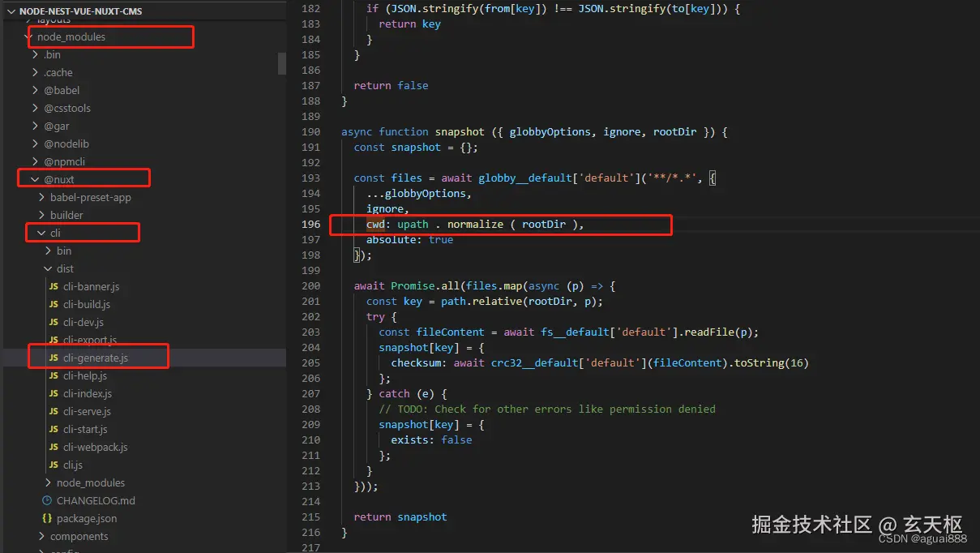Open the cli.js file

click(73, 465)
